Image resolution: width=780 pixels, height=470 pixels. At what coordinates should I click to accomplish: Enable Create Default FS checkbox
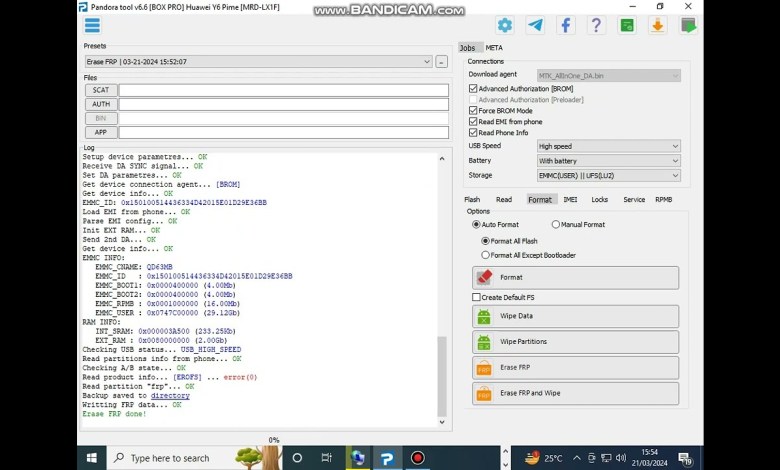pyautogui.click(x=477, y=297)
